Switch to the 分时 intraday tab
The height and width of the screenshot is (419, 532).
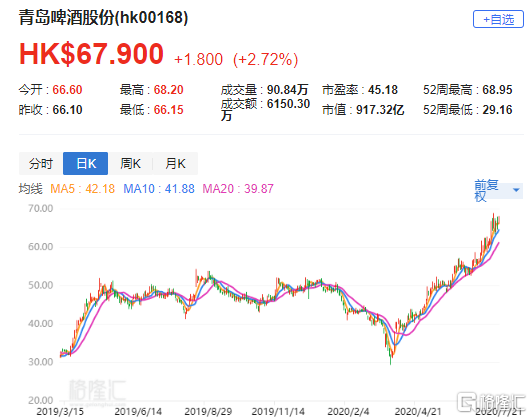41,164
